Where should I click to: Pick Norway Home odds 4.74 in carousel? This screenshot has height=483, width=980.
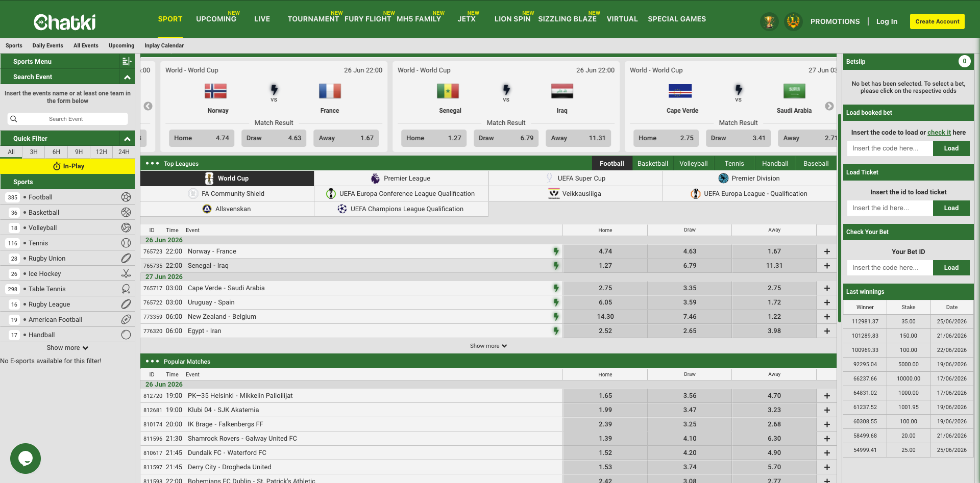click(x=202, y=138)
